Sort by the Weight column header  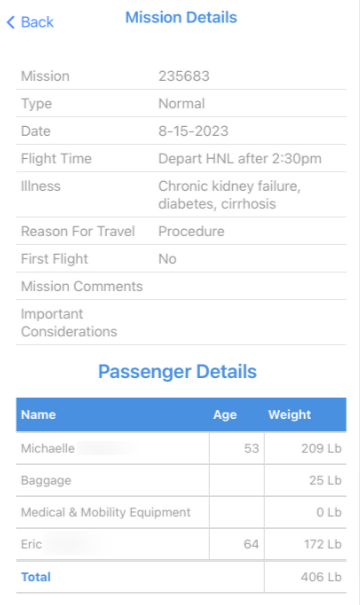tap(289, 415)
